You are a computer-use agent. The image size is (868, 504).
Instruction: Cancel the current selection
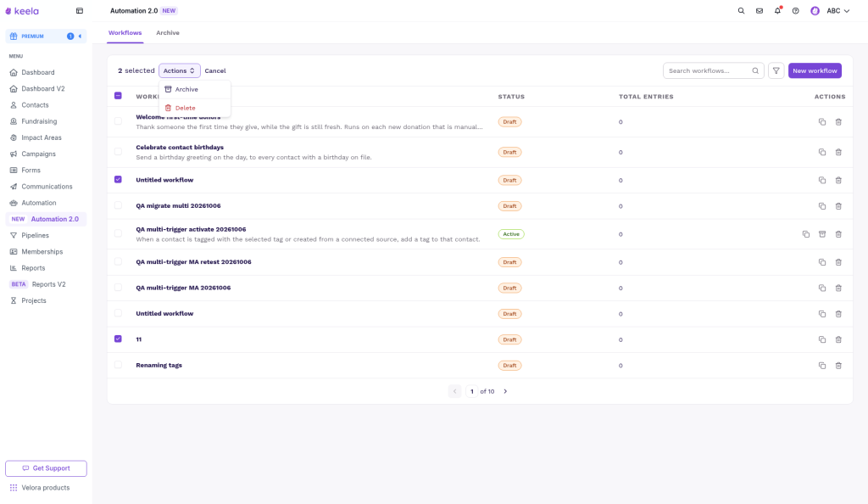click(215, 71)
